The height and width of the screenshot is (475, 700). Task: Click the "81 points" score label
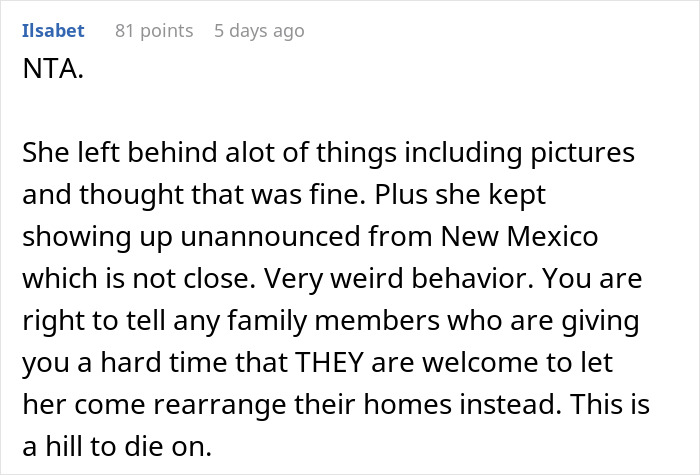pyautogui.click(x=154, y=31)
